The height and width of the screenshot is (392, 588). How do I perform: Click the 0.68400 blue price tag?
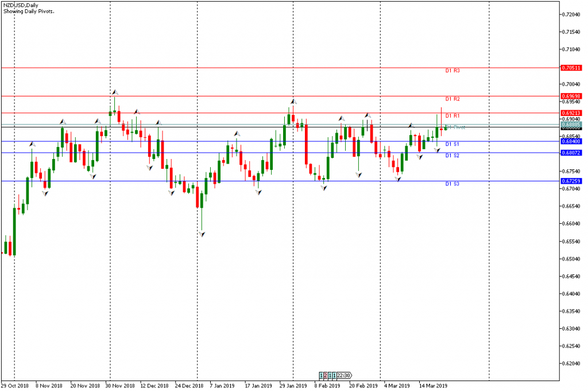(571, 141)
